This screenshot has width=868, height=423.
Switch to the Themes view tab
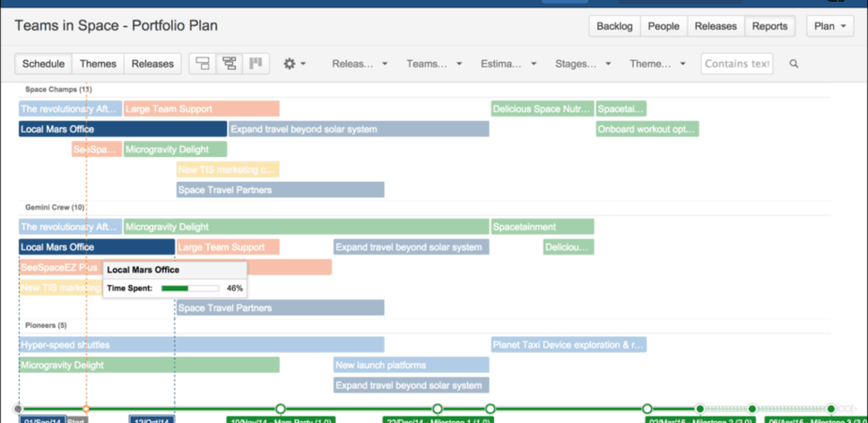click(98, 64)
